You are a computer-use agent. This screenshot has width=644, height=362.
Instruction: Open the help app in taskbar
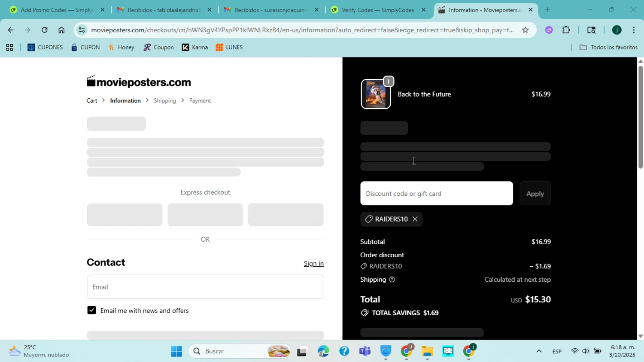click(x=344, y=352)
